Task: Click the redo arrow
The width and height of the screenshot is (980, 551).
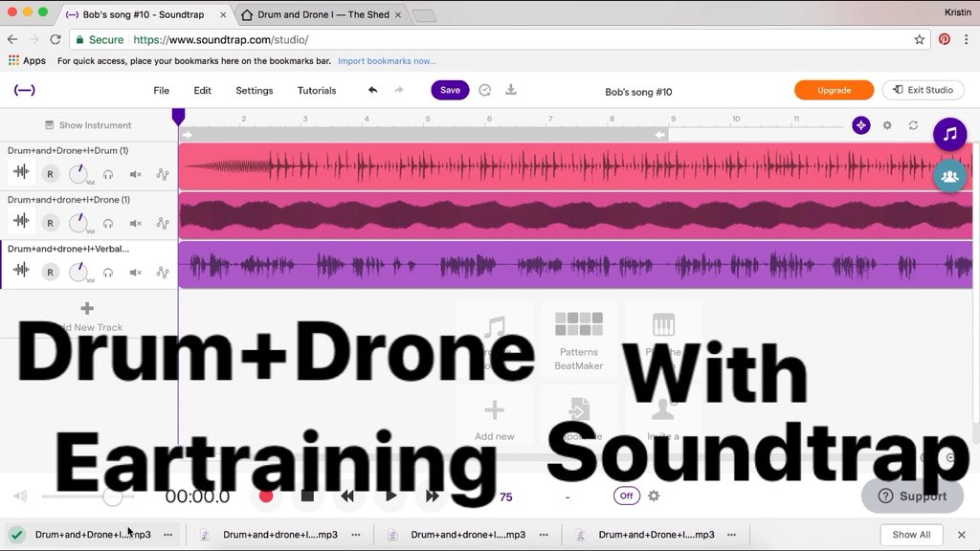Action: pos(399,90)
